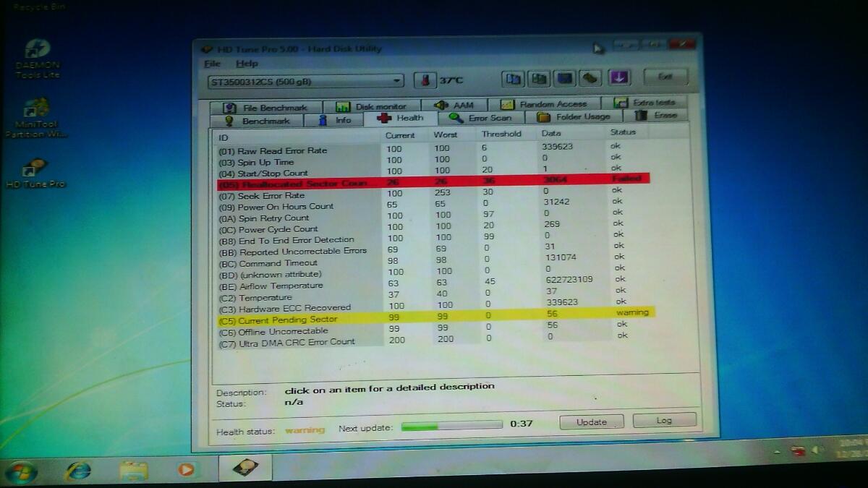Click the network tray icon
This screenshot has width=868, height=488.
click(x=799, y=451)
